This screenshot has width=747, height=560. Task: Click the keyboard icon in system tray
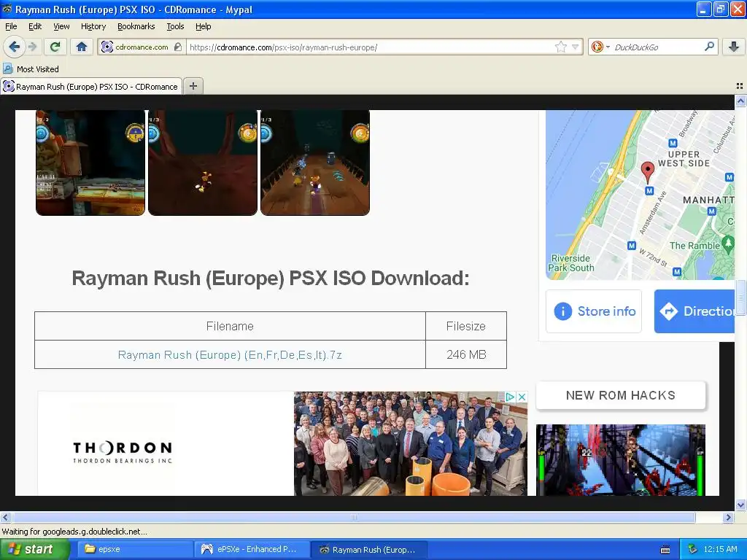pyautogui.click(x=665, y=550)
